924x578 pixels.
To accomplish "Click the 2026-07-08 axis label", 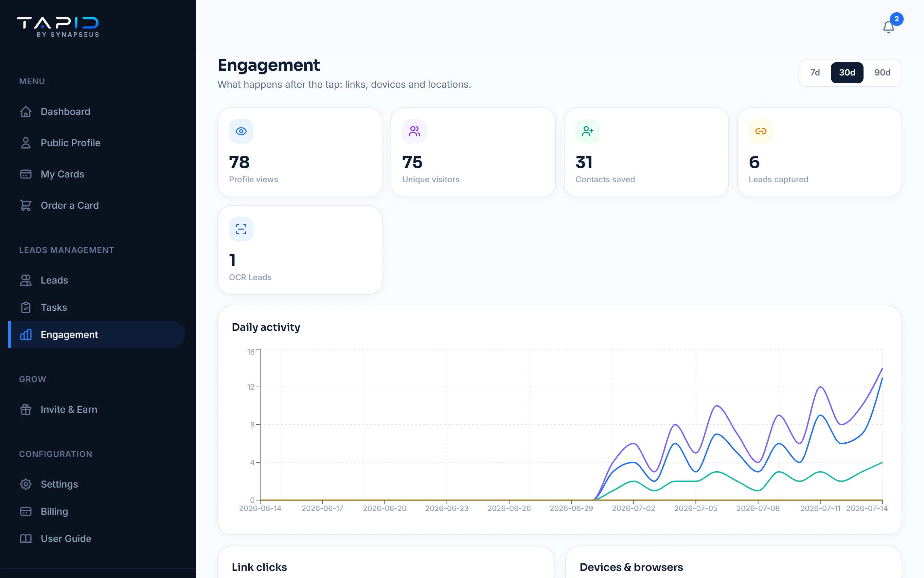I will coord(758,508).
